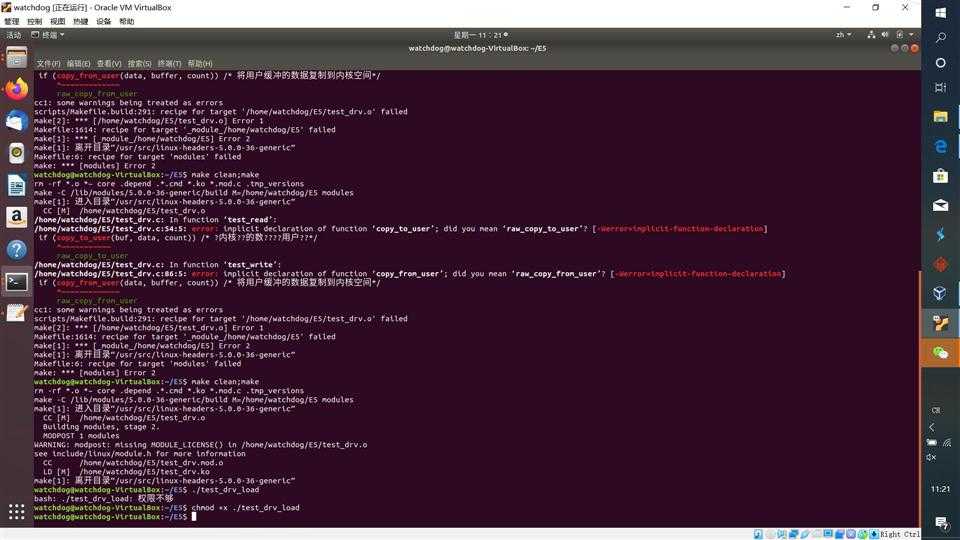Open VirtualBox 视图 menu
This screenshot has height=540, width=960.
point(58,21)
